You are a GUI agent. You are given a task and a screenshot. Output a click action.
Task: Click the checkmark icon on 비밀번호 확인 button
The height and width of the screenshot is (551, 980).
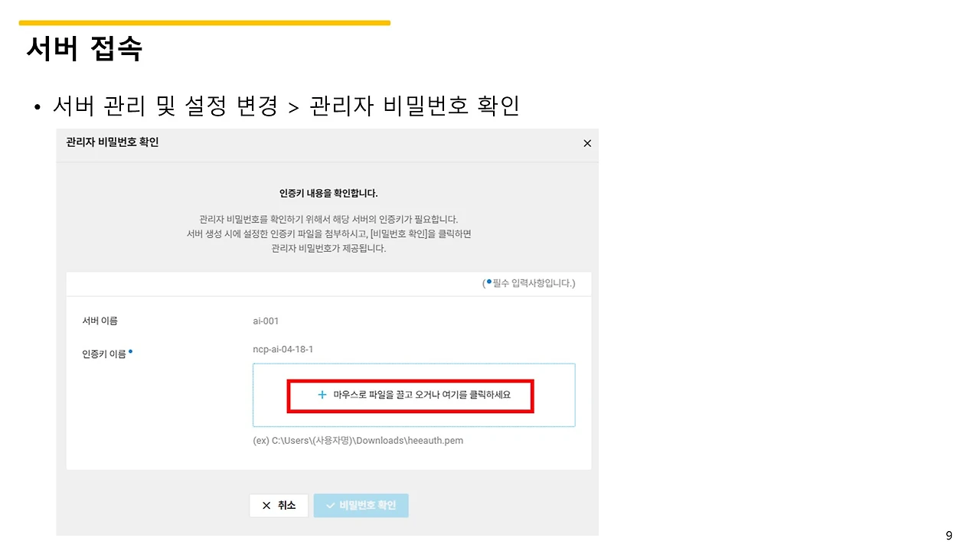[331, 505]
